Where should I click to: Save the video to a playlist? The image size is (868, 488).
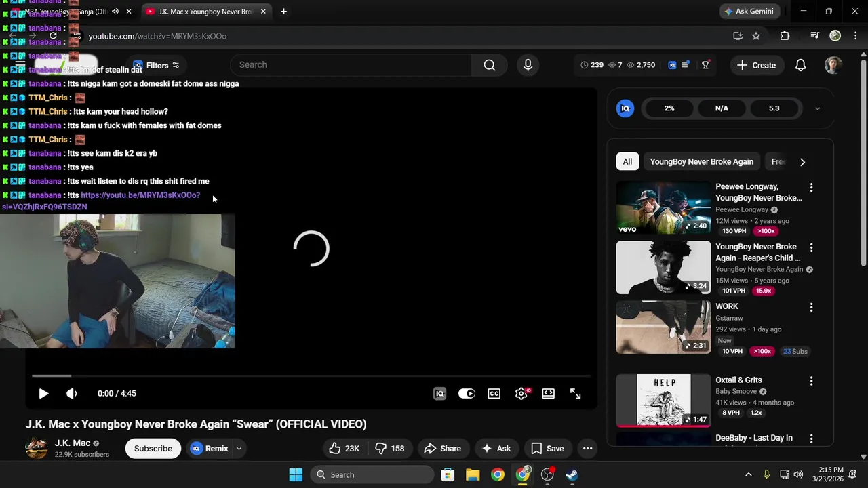[547, 449]
